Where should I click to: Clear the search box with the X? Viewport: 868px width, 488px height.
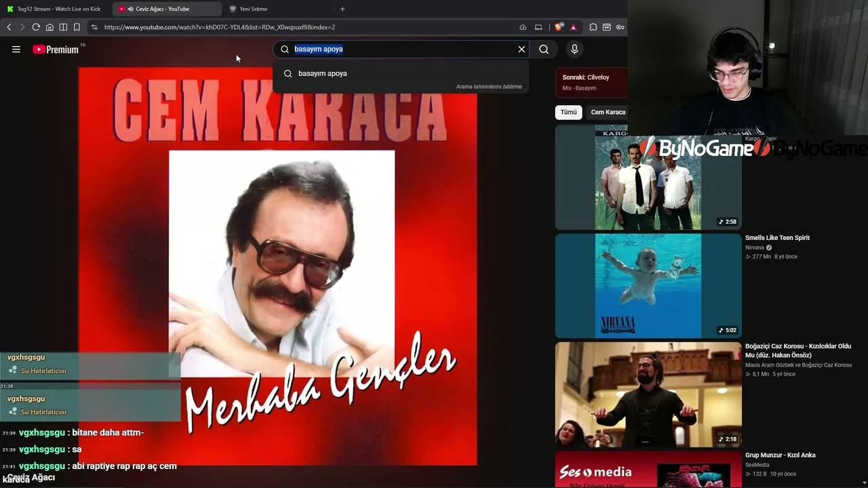[521, 49]
